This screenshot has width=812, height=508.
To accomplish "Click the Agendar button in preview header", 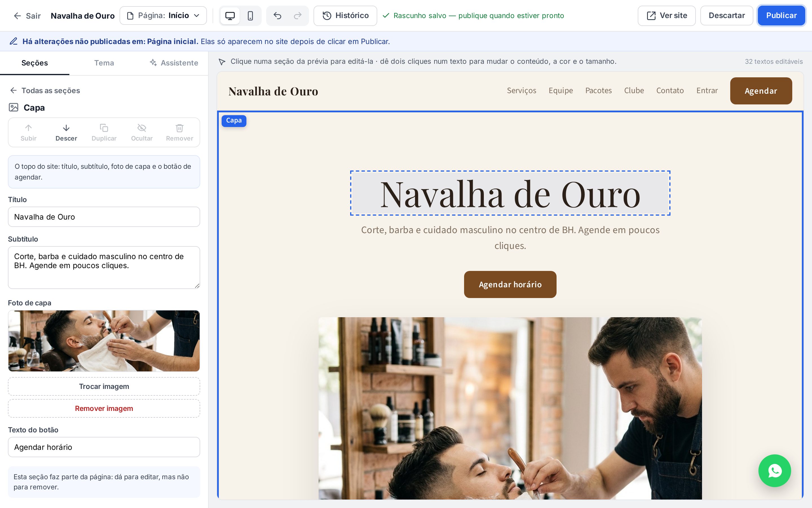I will tap(761, 91).
